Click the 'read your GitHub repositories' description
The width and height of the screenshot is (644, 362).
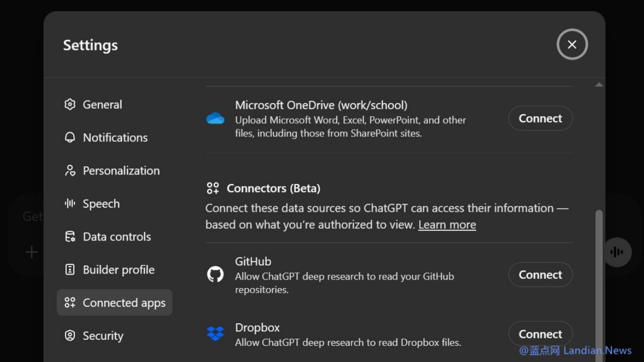point(345,283)
